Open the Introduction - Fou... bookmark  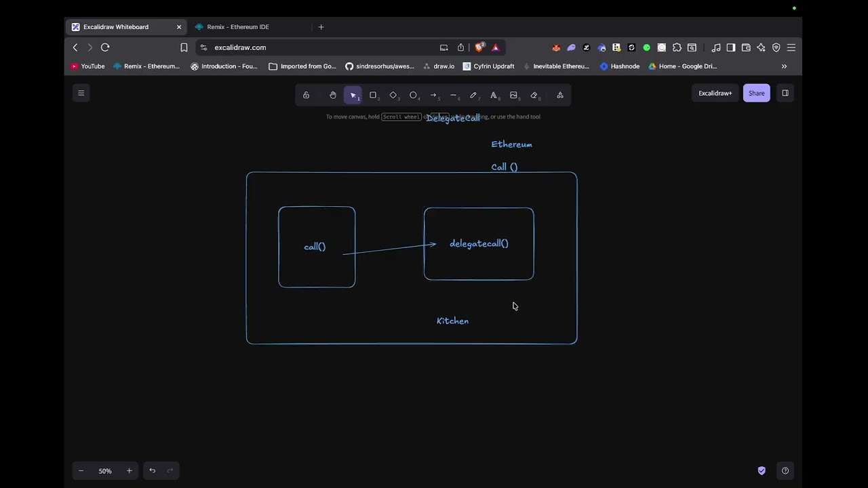pyautogui.click(x=224, y=66)
